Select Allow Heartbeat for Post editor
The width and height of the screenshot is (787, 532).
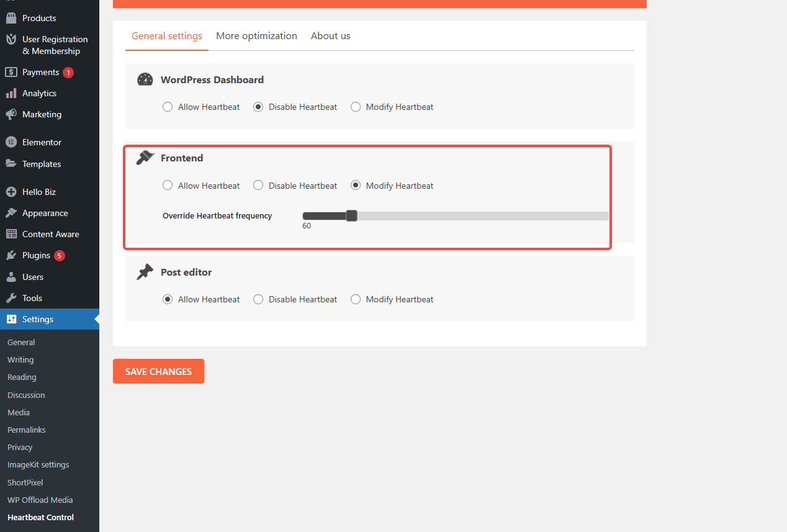[168, 299]
